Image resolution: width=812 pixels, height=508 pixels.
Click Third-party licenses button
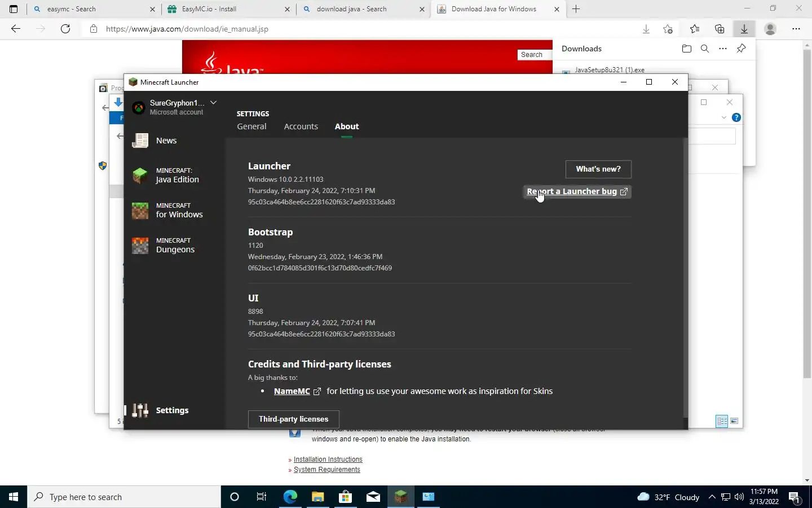[293, 419]
